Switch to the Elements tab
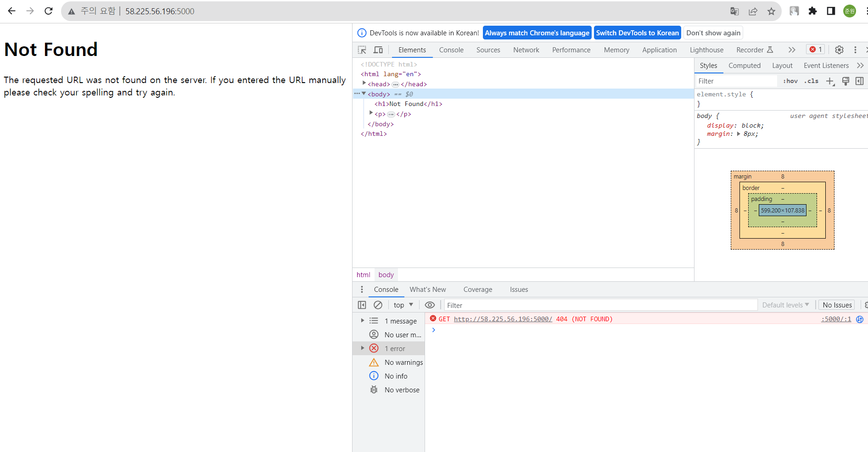 (x=412, y=50)
